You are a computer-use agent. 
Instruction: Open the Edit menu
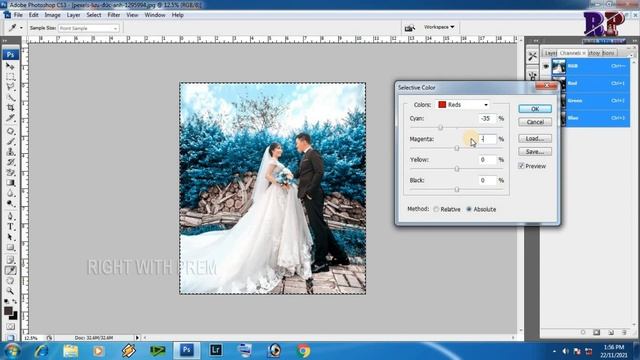33,15
